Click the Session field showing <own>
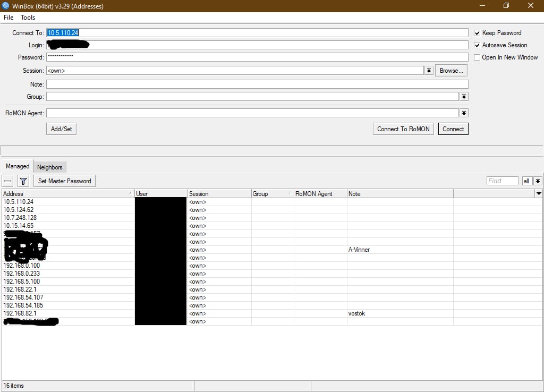 click(235, 71)
